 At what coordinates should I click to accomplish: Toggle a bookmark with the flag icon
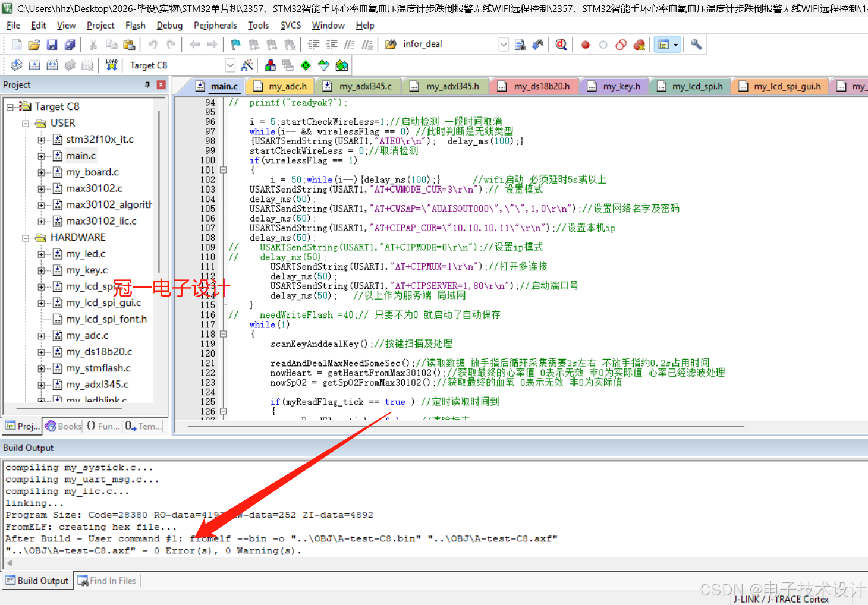(x=236, y=45)
